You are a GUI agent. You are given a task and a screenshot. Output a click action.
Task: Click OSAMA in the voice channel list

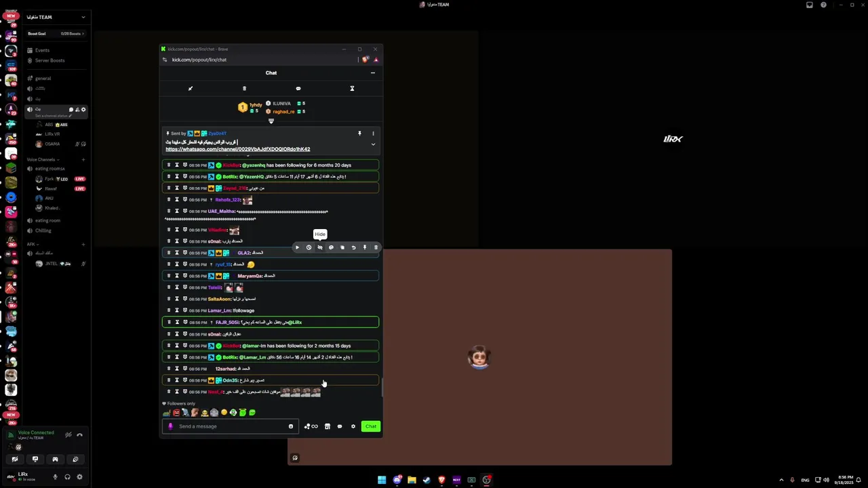(x=52, y=144)
